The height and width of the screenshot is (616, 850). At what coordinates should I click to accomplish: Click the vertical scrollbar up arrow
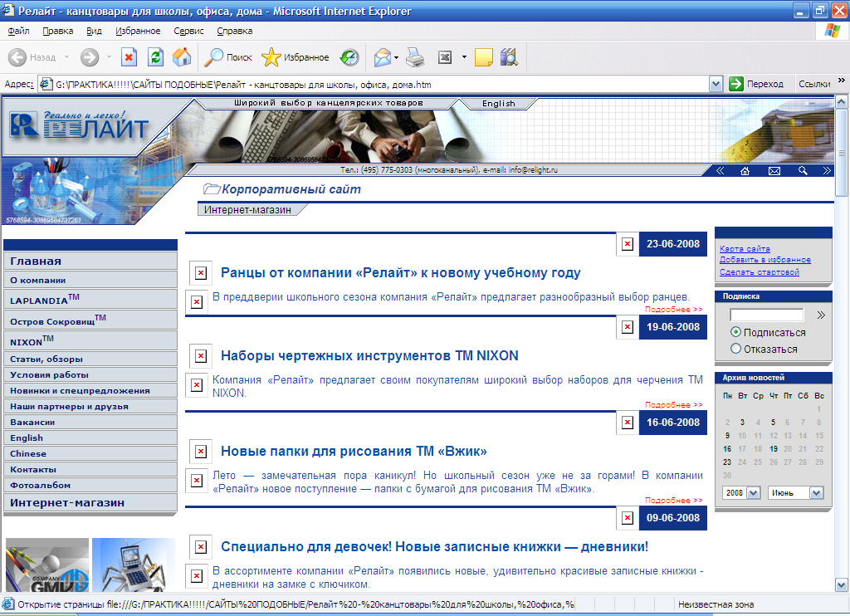(x=842, y=101)
